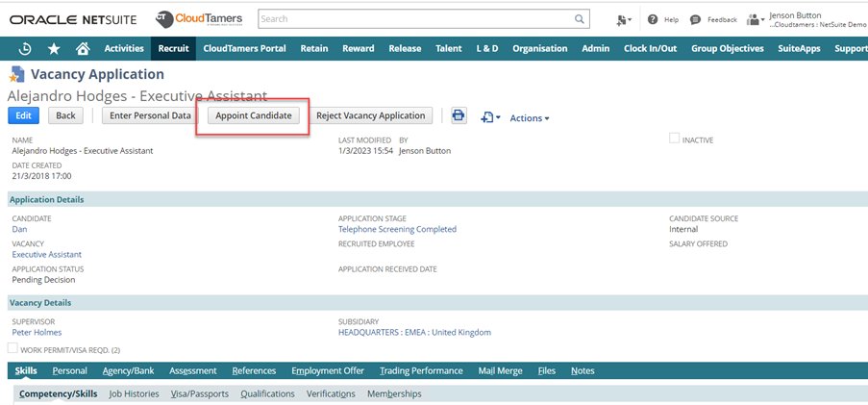Open the Shortcuts star icon
Viewport: 868px width, 405px height.
[54, 49]
